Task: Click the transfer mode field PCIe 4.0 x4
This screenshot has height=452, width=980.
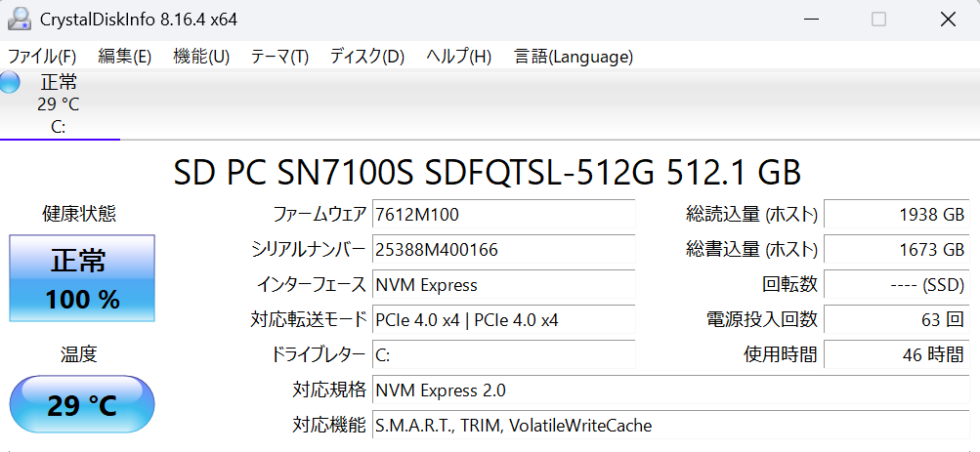Action: coord(503,320)
